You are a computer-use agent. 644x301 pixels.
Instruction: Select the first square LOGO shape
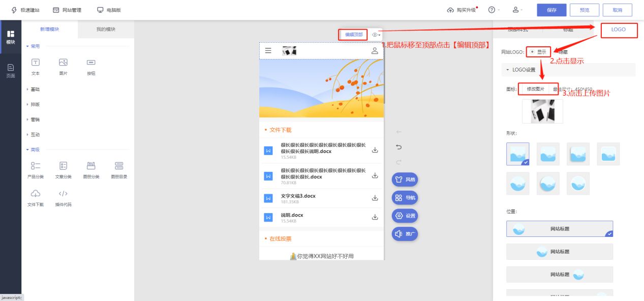point(517,154)
